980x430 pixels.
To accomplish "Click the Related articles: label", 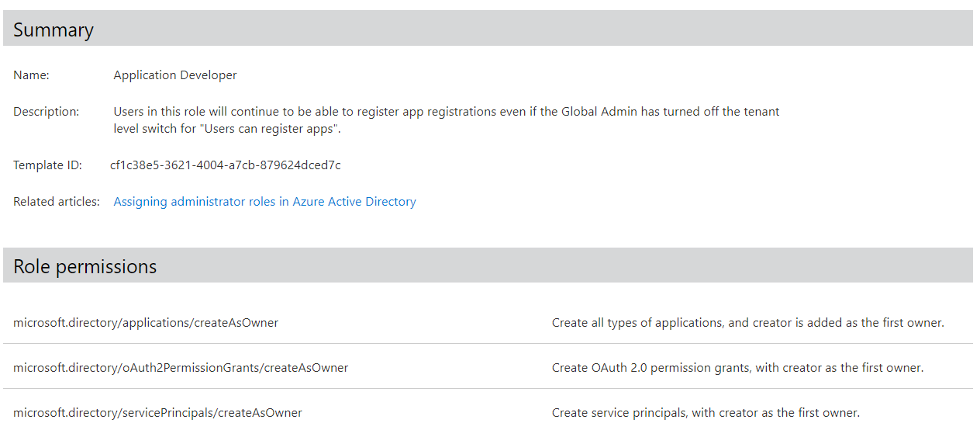I will 57,202.
